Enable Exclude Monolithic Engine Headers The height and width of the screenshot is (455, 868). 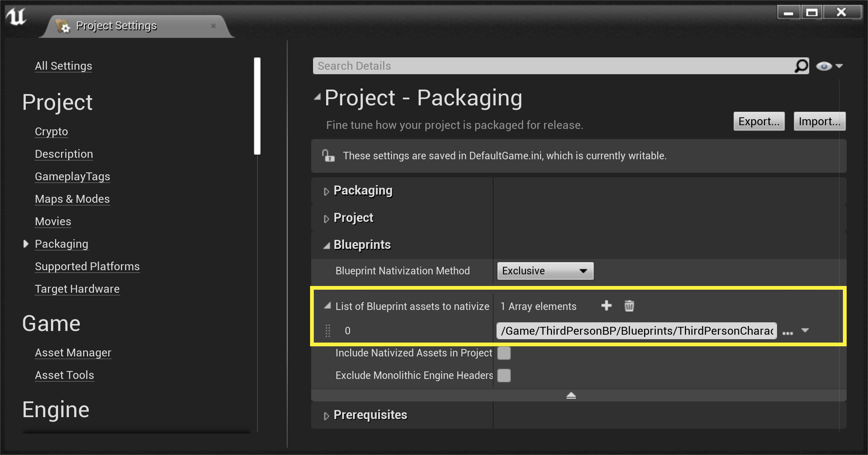tap(504, 376)
